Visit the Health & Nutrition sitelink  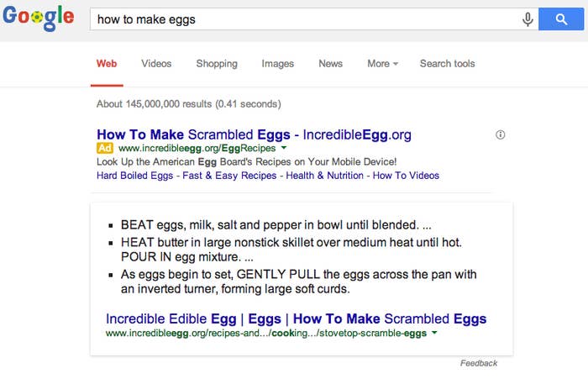point(325,176)
